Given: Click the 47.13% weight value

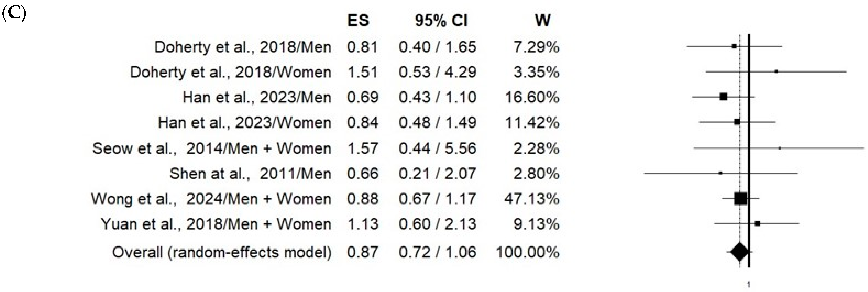Looking at the screenshot, I should (x=532, y=199).
